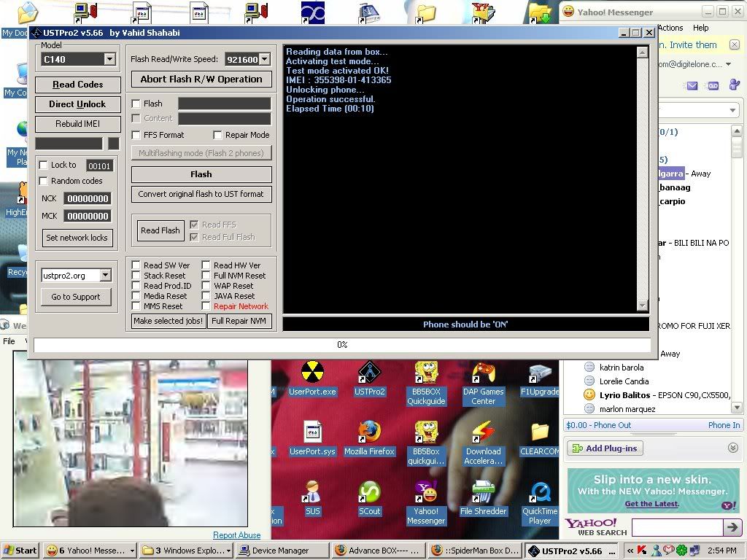Image resolution: width=747 pixels, height=560 pixels.
Task: Open the Download Accelerator desktop icon
Action: click(483, 443)
